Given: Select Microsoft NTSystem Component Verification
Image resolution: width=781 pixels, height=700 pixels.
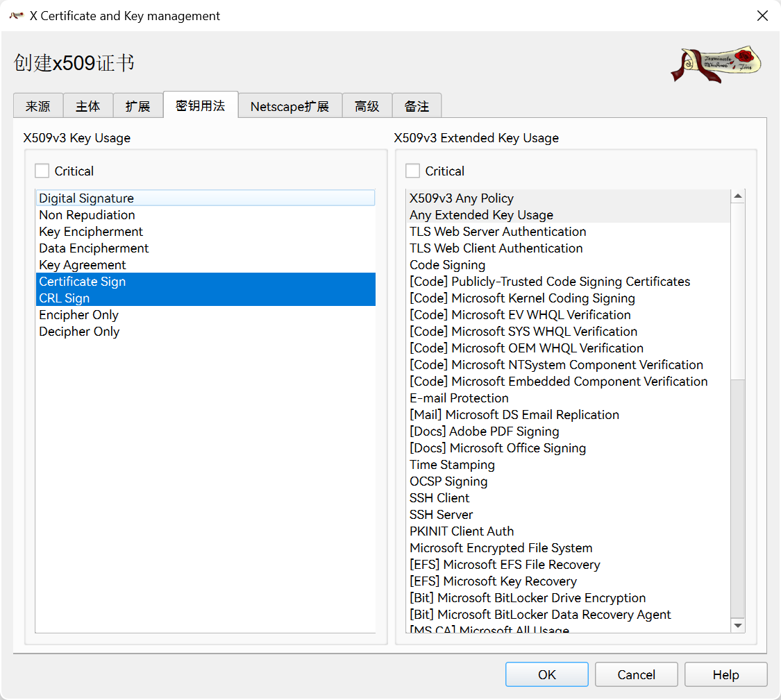Looking at the screenshot, I should click(569, 364).
